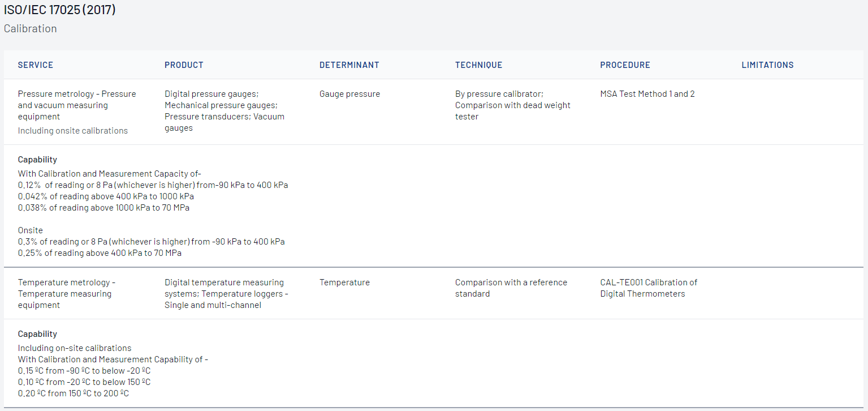
Task: Click 'By pressure calibrator' technique cell
Action: click(x=513, y=105)
